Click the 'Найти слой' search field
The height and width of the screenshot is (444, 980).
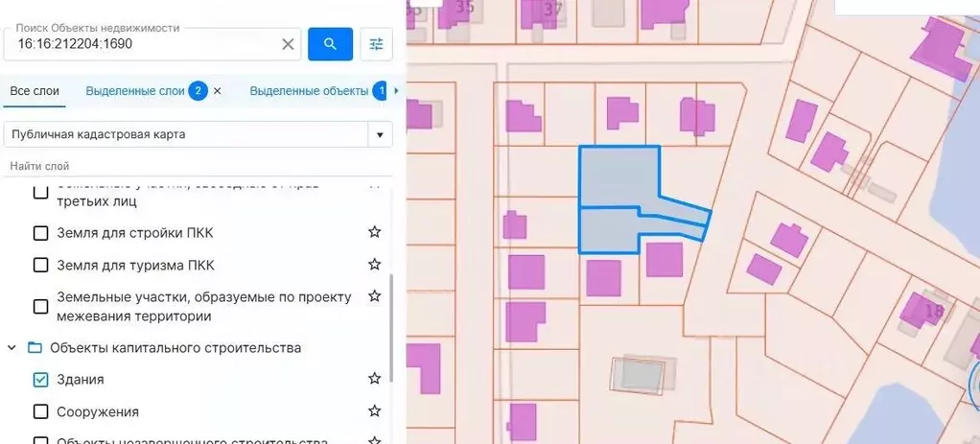pyautogui.click(x=192, y=166)
